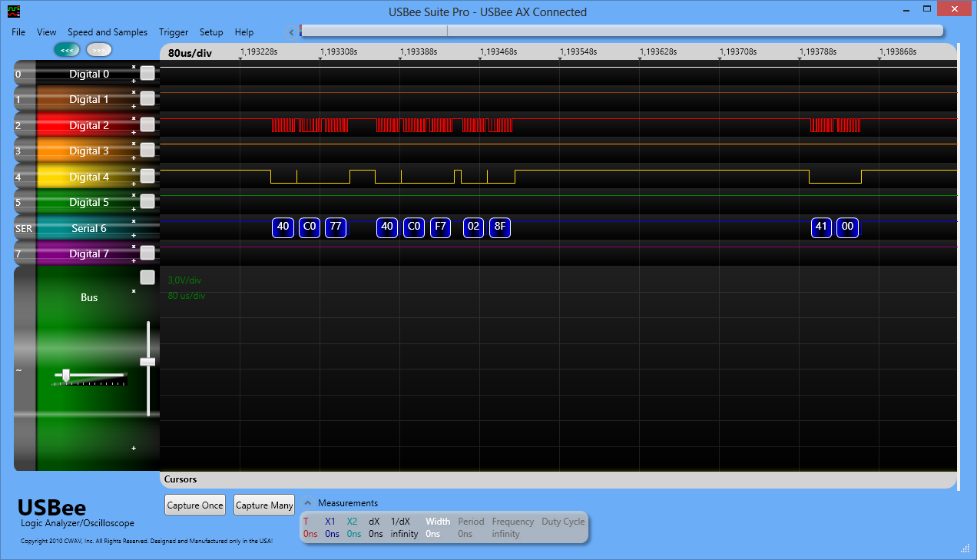Viewport: 977px width, 560px height.
Task: Open the Speed and Samples menu
Action: [x=108, y=32]
